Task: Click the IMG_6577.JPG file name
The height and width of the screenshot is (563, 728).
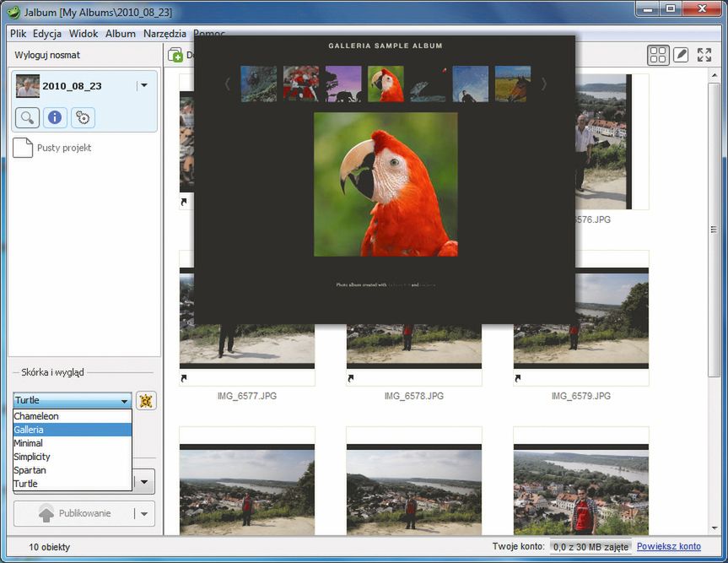Action: (x=247, y=396)
